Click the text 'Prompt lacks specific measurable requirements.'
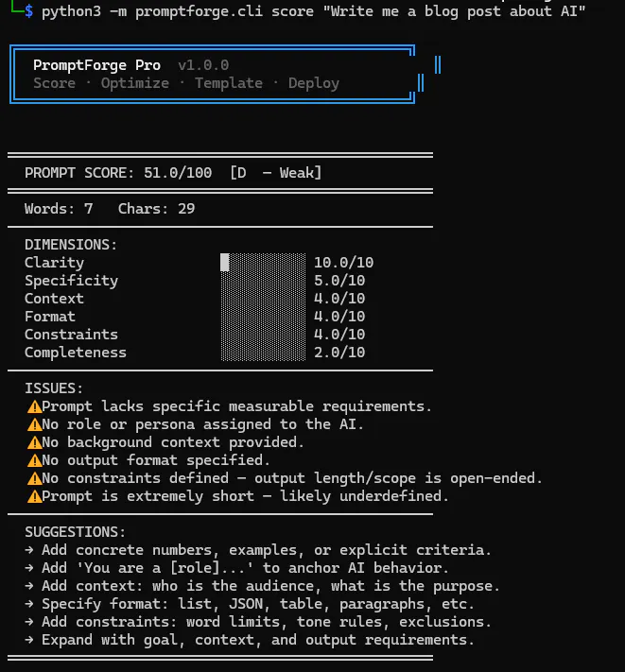The width and height of the screenshot is (625, 672). [236, 406]
